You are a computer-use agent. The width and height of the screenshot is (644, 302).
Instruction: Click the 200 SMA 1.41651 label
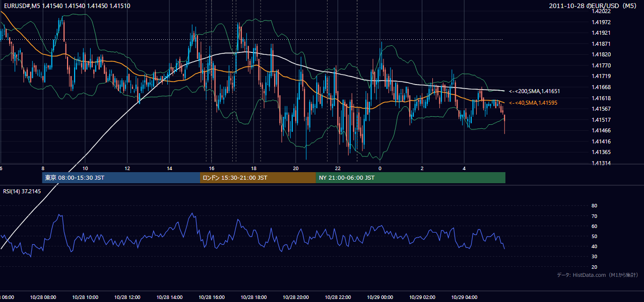534,92
